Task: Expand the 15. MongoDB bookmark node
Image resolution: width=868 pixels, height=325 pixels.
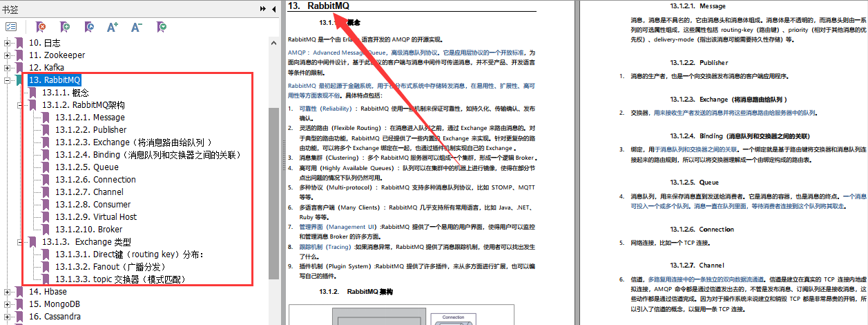Action: point(8,304)
